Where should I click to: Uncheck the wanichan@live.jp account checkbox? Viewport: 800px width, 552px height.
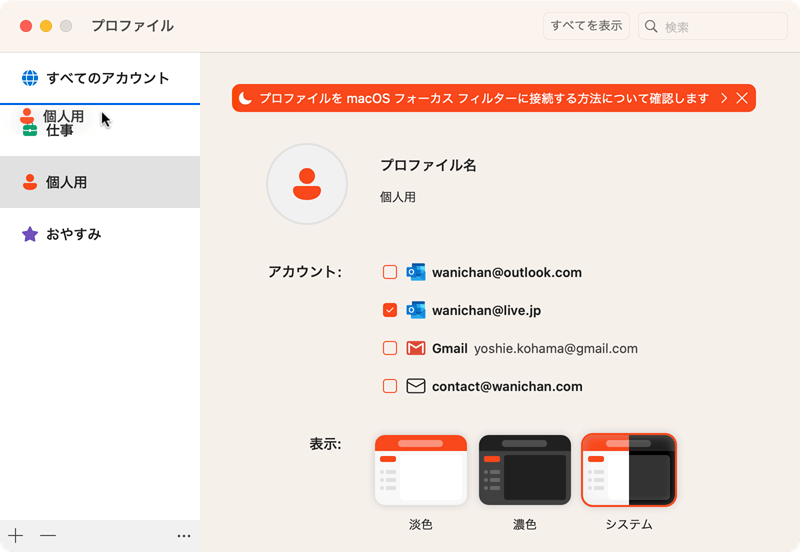point(390,310)
